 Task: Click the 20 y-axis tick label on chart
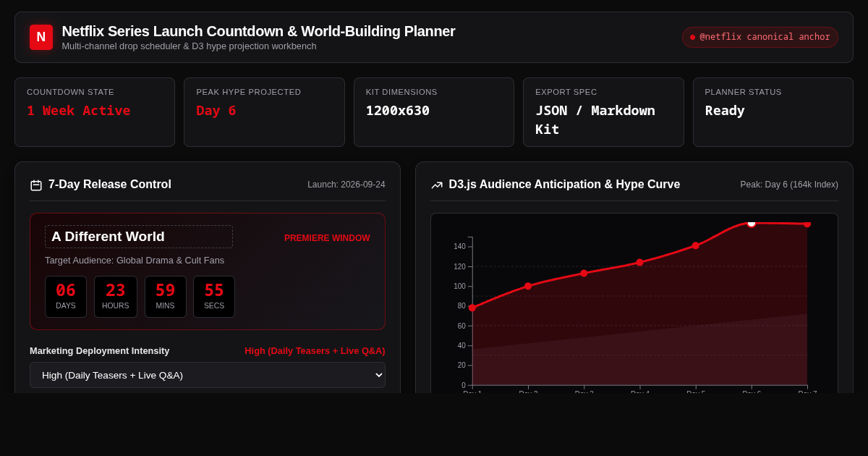click(x=461, y=366)
